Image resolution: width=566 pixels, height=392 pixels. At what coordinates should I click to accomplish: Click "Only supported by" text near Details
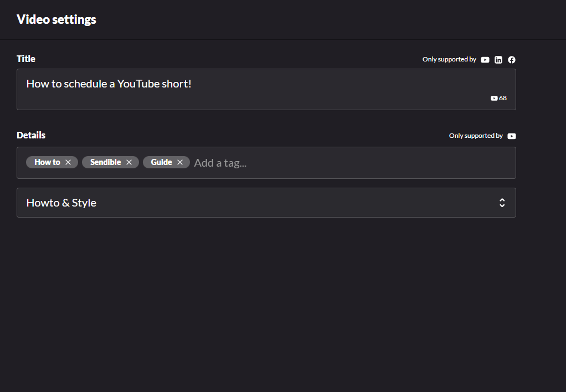point(476,136)
